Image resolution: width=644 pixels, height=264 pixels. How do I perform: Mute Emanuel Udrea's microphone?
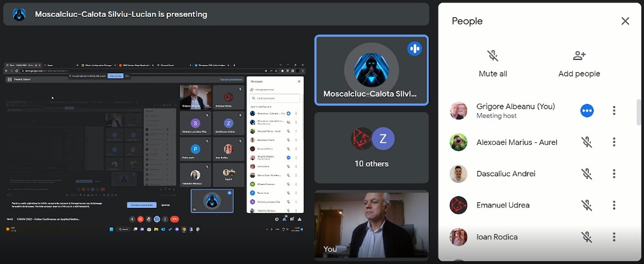click(x=587, y=205)
